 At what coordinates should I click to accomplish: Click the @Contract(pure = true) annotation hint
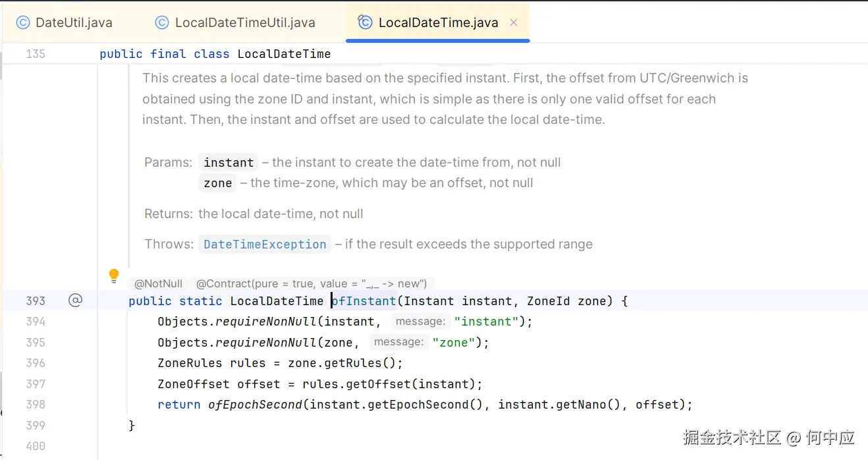click(x=312, y=283)
